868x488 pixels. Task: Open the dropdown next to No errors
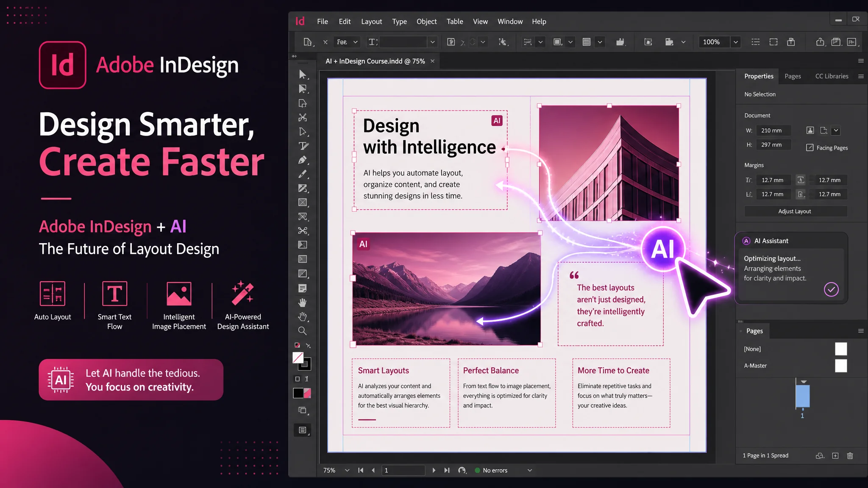click(x=529, y=470)
